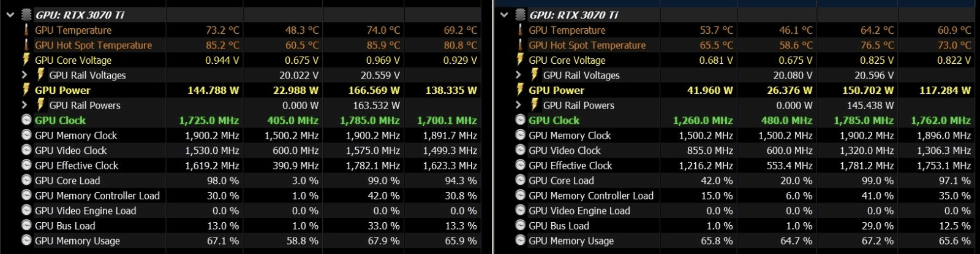
Task: Click the 94.3 % core load average
Action: 461,180
